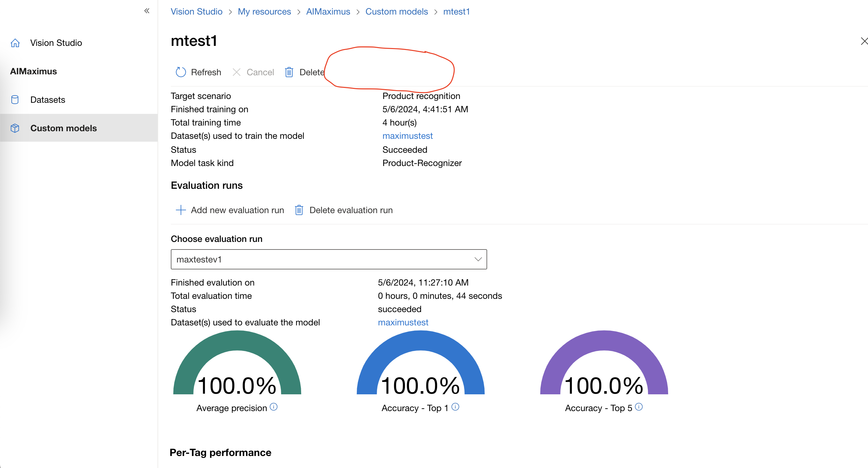Click the Refresh circular arrow icon
This screenshot has height=468, width=868.
coord(181,72)
